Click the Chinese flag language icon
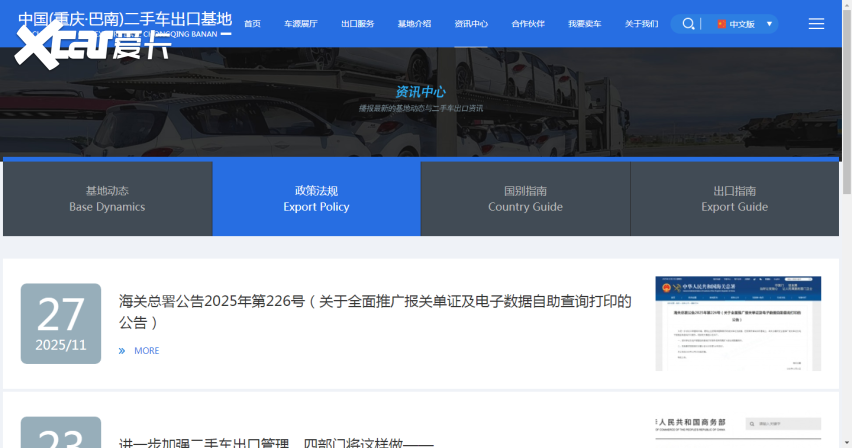Screen dimensions: 852x448 [722, 24]
